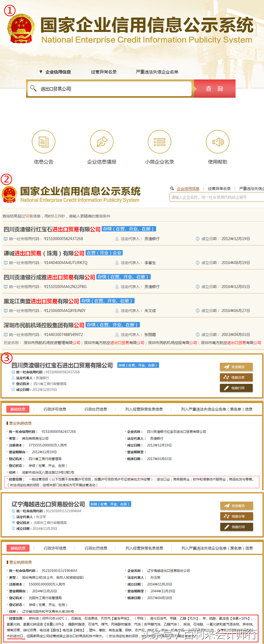Open the 企业信息填报 pen icon

click(x=102, y=142)
